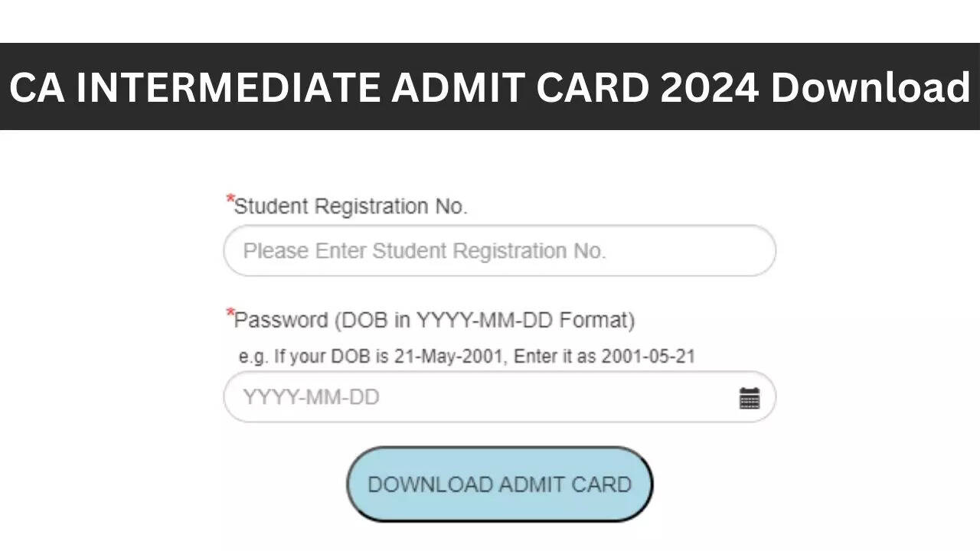Click "CARD" in the header banner
980x551 pixels.
pos(592,87)
